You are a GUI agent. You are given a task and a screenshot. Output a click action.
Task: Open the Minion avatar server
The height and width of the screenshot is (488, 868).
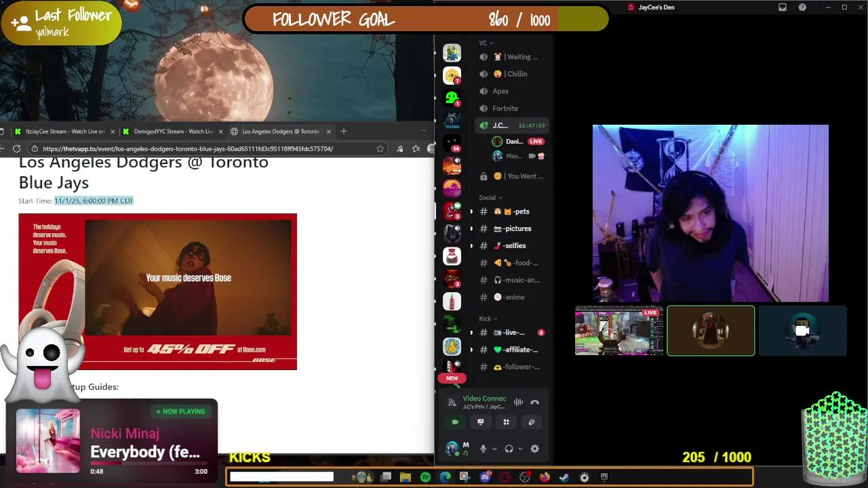click(x=452, y=52)
